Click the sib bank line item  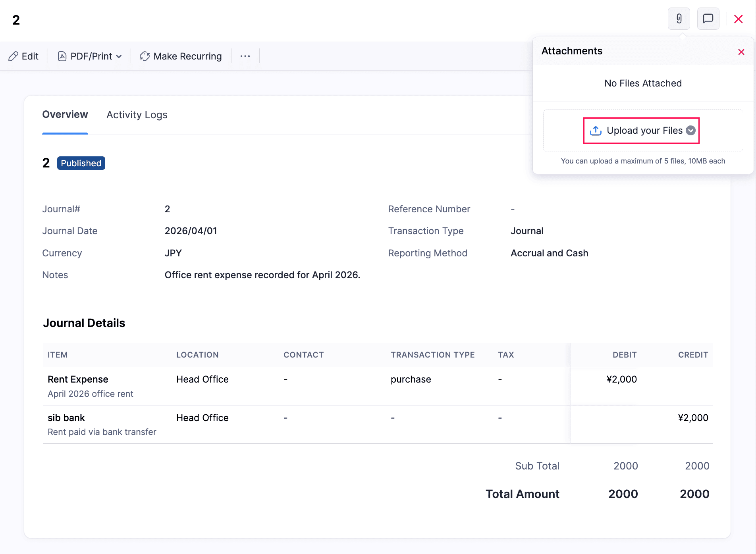coord(66,418)
